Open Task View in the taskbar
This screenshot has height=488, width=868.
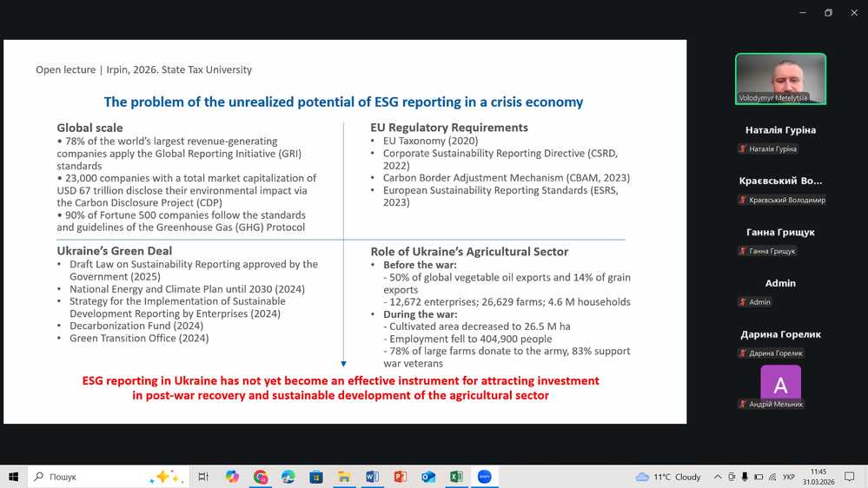(x=203, y=477)
